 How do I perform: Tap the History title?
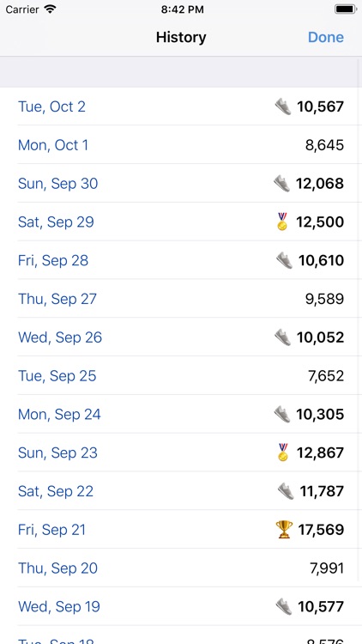click(181, 38)
